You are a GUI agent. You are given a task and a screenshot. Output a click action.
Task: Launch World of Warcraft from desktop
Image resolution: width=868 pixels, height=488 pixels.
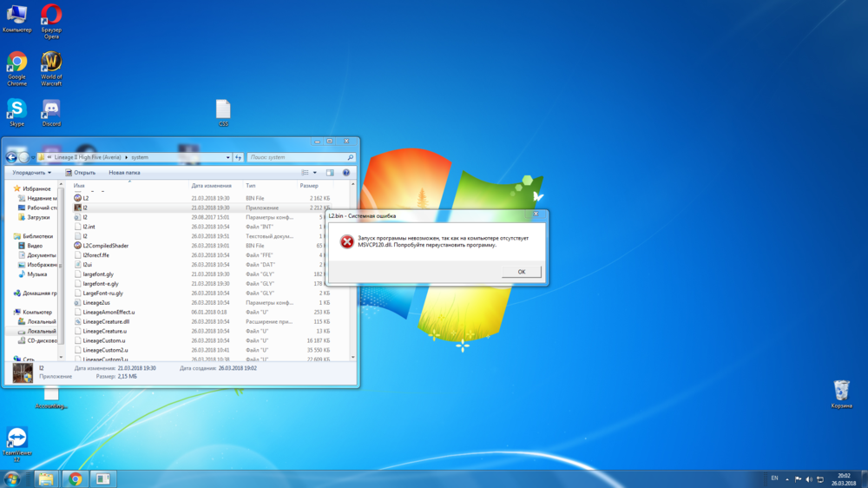(51, 63)
